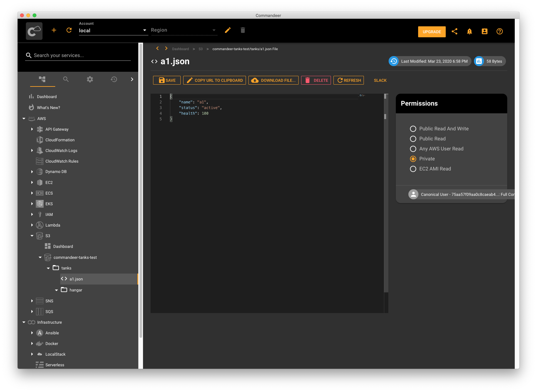Open the hangar folder in tree
The width and height of the screenshot is (537, 392).
[76, 290]
